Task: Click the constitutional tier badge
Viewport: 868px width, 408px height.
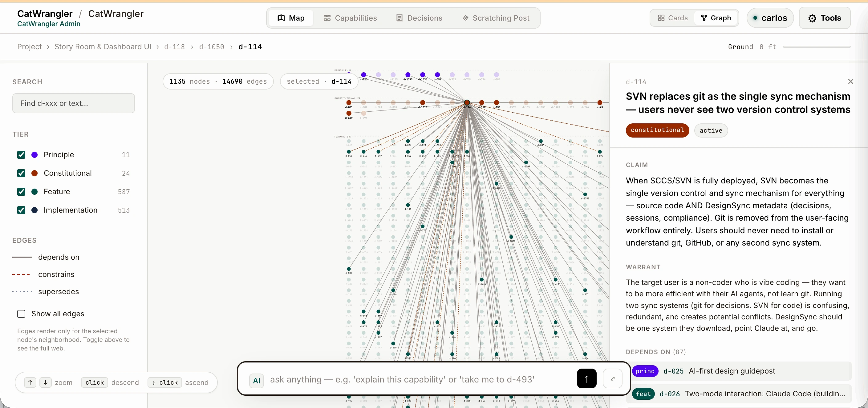Action: [657, 130]
